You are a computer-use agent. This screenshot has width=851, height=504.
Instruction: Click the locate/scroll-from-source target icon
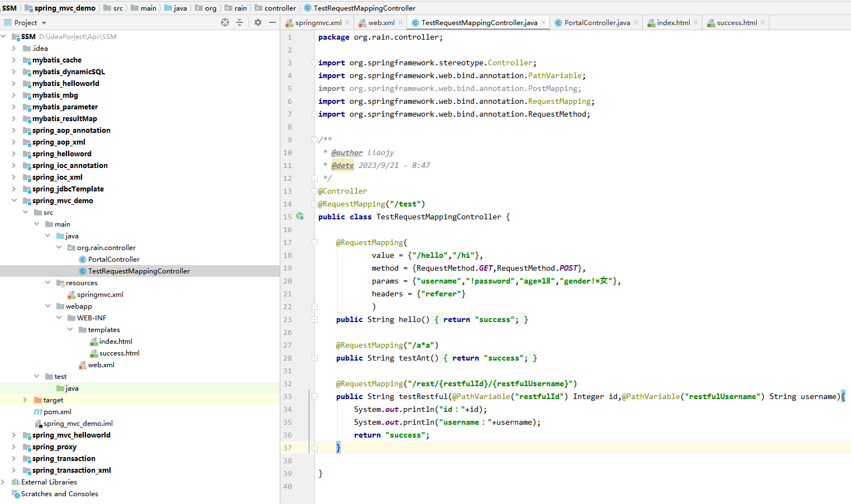pos(225,22)
